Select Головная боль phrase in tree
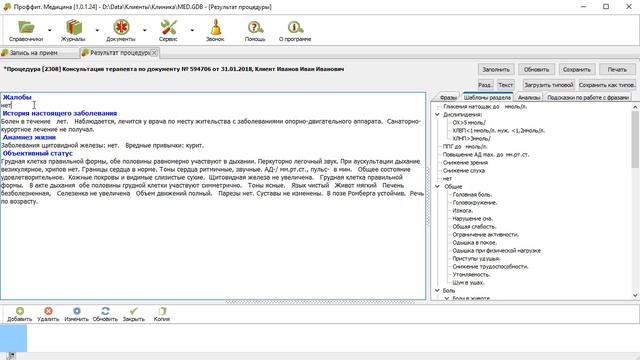Image resolution: width=640 pixels, height=360 pixels. point(472,195)
